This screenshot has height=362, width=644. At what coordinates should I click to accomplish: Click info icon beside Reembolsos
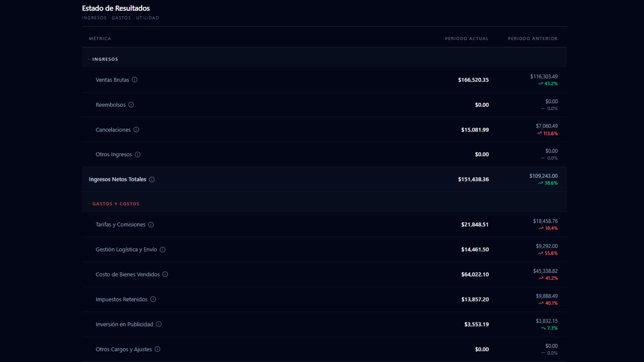[131, 105]
